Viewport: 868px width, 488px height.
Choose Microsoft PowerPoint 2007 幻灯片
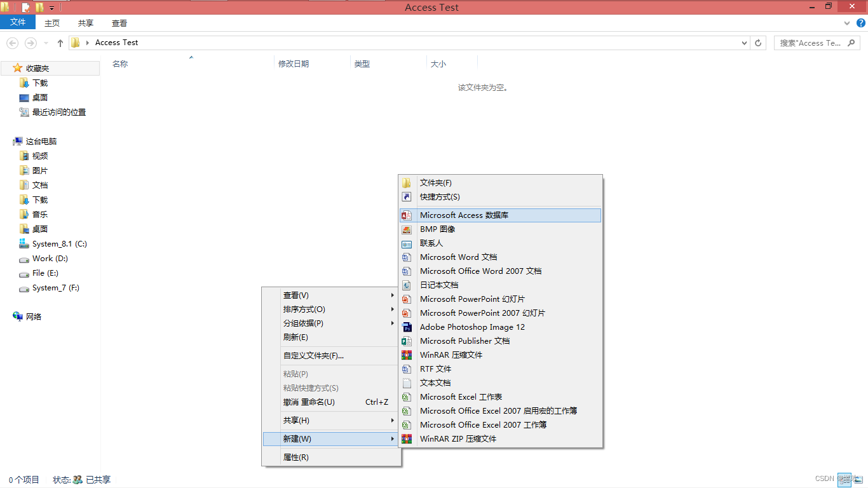click(x=500, y=313)
